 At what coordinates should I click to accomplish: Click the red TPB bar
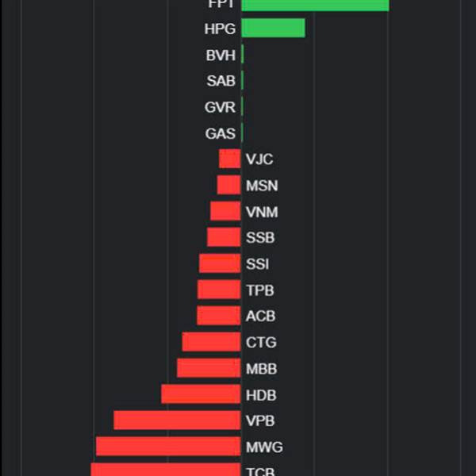point(220,290)
